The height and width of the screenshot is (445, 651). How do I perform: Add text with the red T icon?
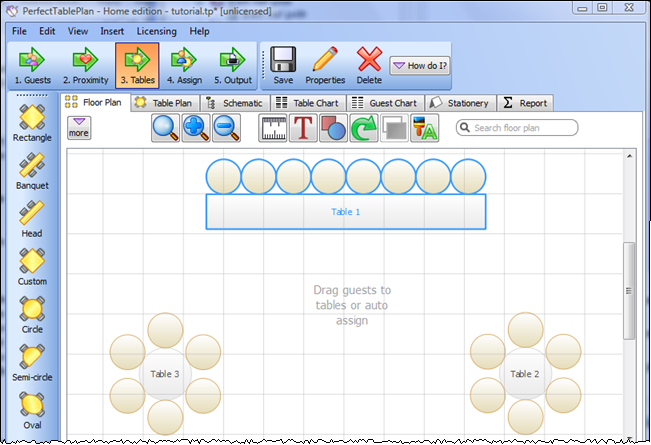pyautogui.click(x=303, y=128)
